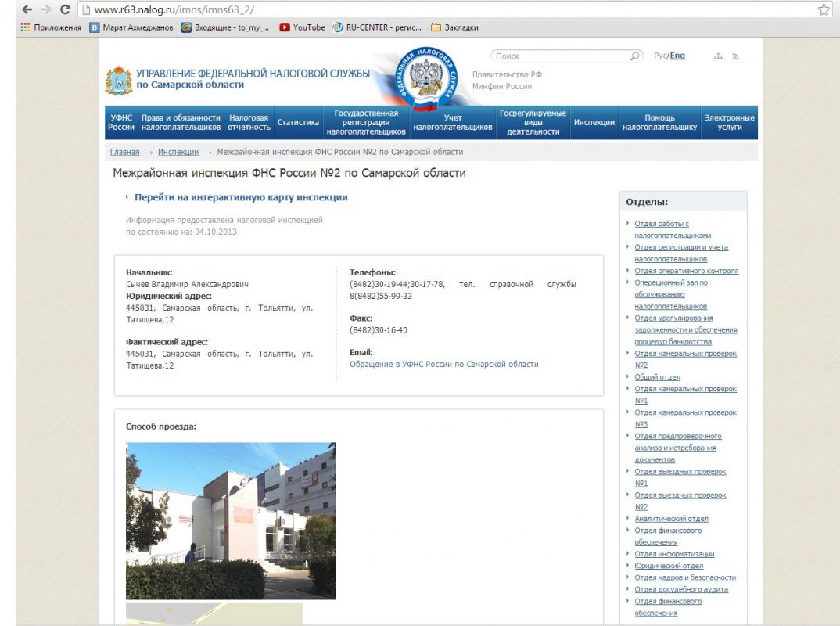Click in the Поиск search field

[x=559, y=56]
